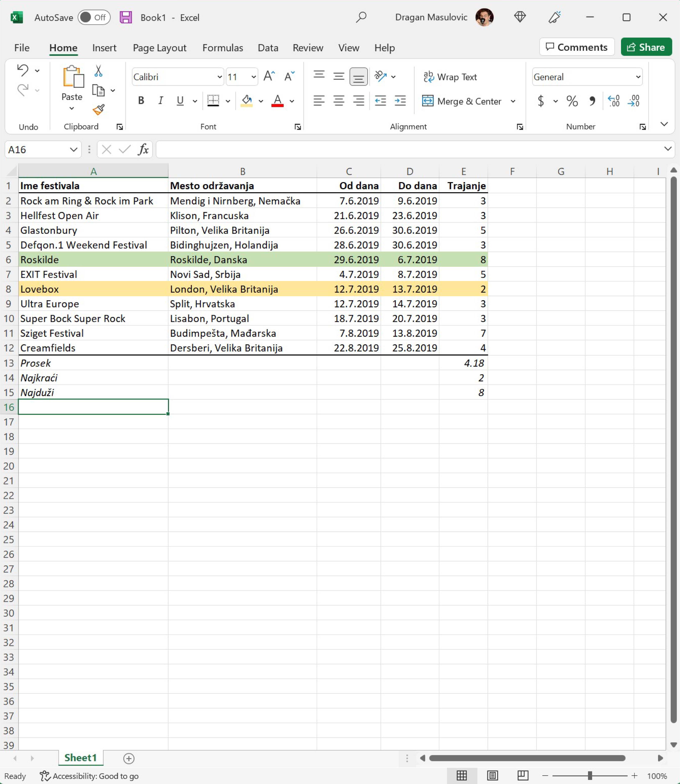680x784 pixels.
Task: Click the Wrap Text button
Action: [450, 77]
